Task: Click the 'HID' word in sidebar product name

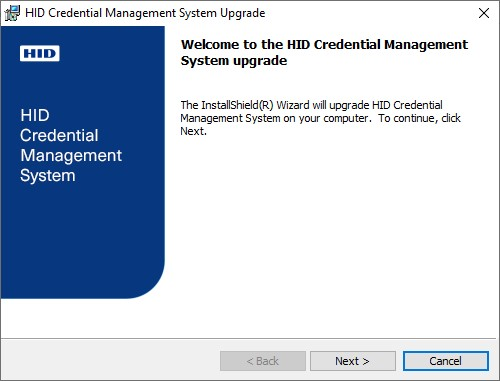Action: point(35,115)
